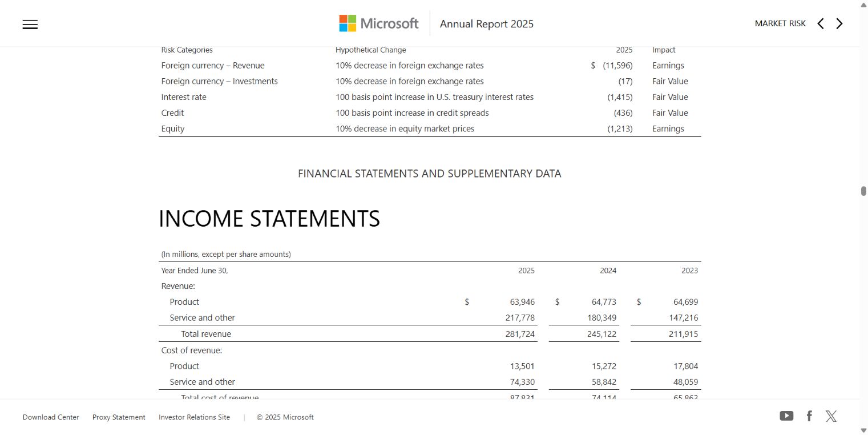868x435 pixels.
Task: Click the 58,842 service cost value
Action: pos(604,382)
